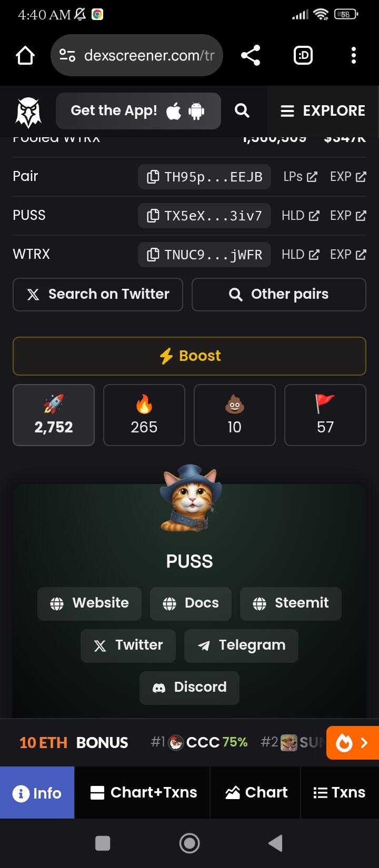
Task: Copy the PUSS token address TX5eX...3iv7
Action: [x=204, y=216]
